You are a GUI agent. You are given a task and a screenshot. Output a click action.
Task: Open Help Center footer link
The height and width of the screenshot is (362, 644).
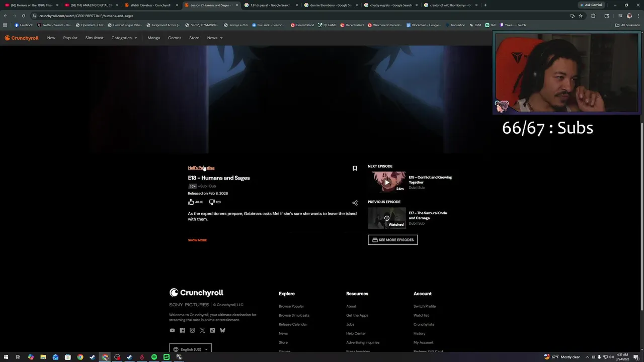click(356, 333)
